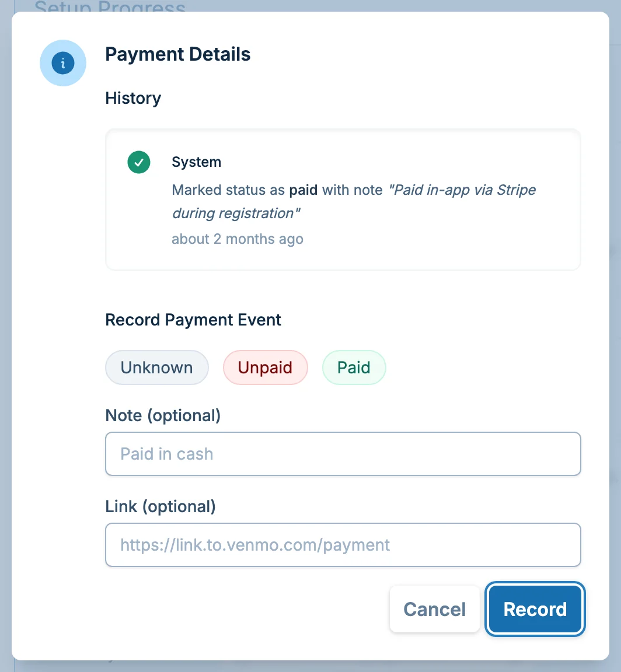Click the 'about 2 months ago' timestamp
Screen dimensions: 621x672
(x=238, y=239)
